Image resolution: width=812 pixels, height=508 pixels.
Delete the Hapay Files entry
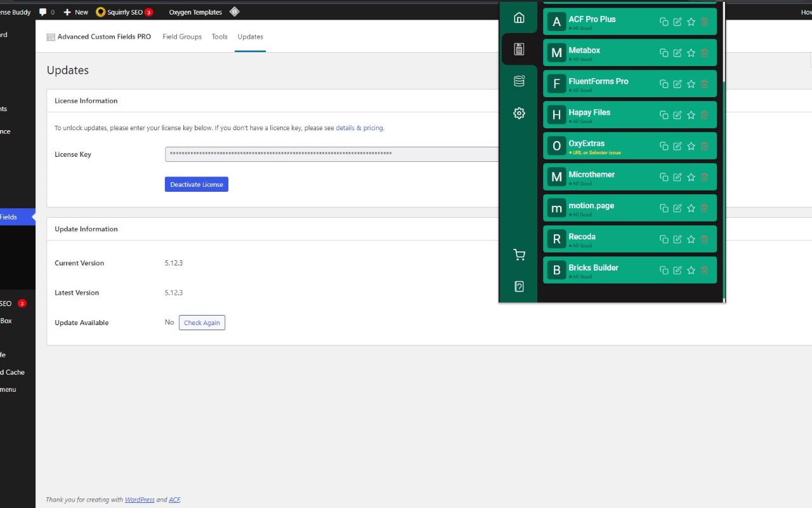click(x=704, y=115)
